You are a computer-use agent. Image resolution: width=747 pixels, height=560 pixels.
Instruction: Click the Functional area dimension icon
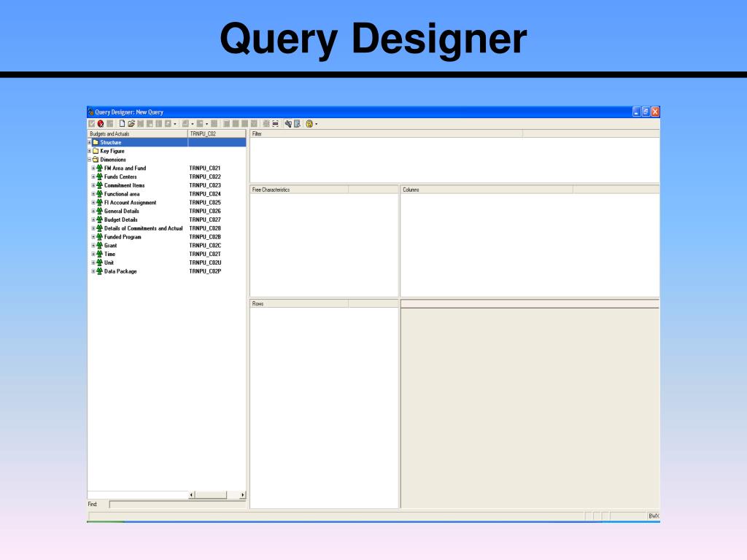tap(99, 194)
